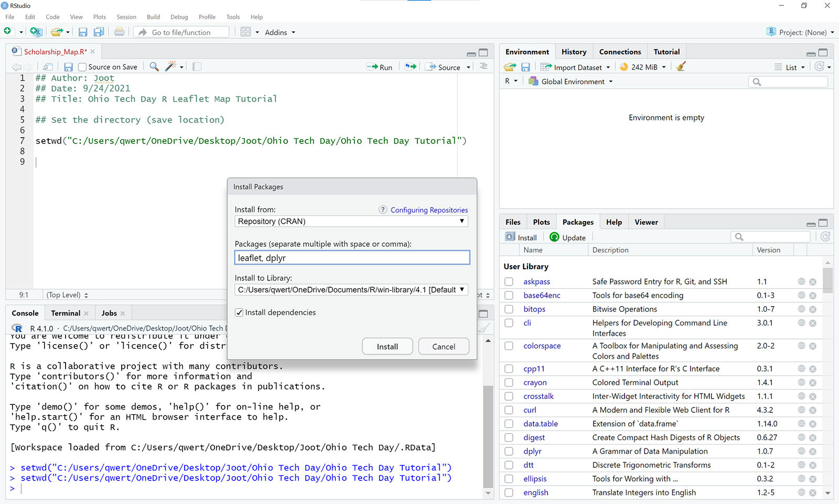Click the refresh Packages list icon
The image size is (839, 504).
coord(825,237)
